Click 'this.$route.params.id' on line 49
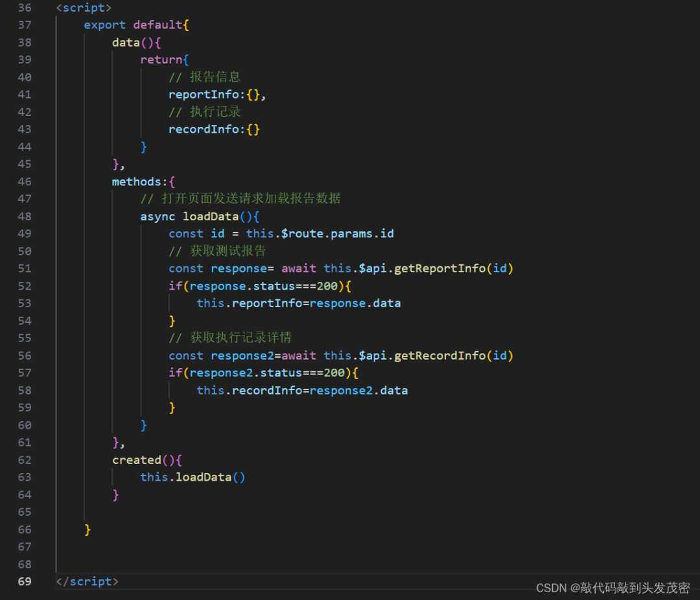 [320, 234]
